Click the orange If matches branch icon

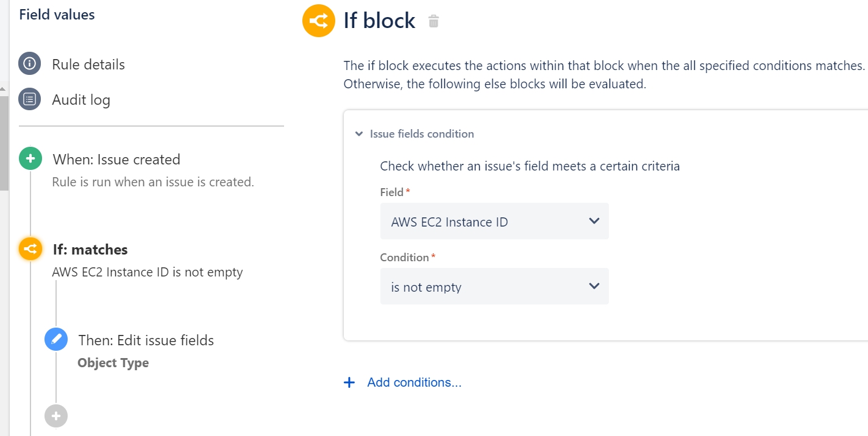pyautogui.click(x=30, y=249)
